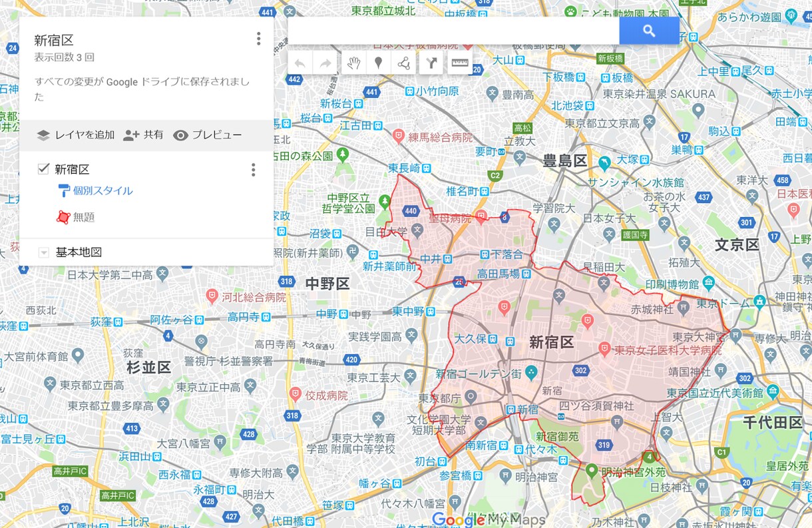Select the add directions tool
Viewport: 812px width, 528px height.
coord(431,63)
